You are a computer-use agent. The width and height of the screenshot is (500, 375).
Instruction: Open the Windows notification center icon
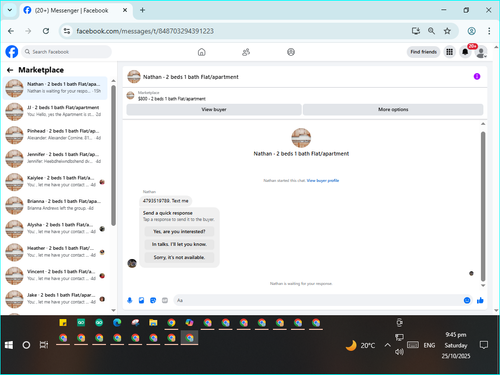[x=484, y=345]
